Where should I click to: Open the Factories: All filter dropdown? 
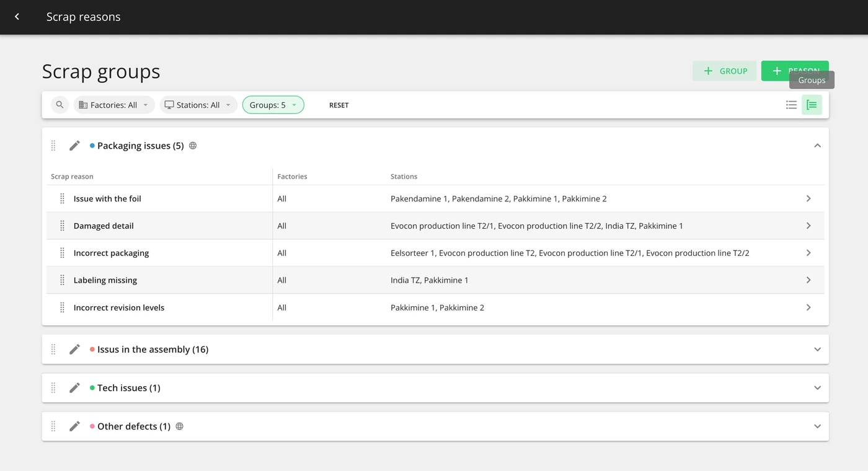pyautogui.click(x=114, y=105)
